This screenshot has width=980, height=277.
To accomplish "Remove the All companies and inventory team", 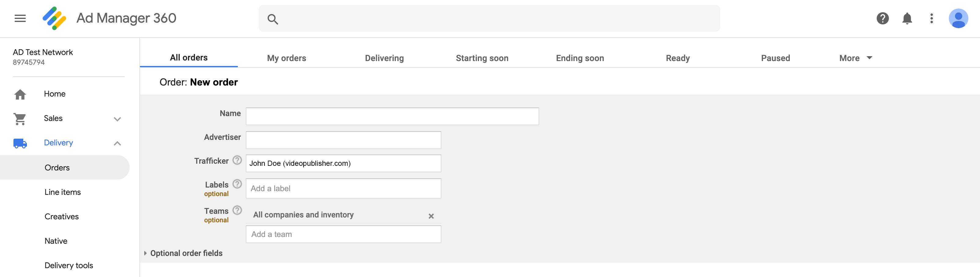I will 431,216.
